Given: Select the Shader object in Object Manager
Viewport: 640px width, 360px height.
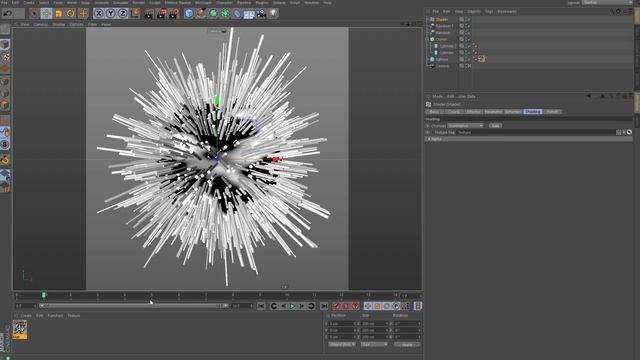Looking at the screenshot, I should (442, 19).
